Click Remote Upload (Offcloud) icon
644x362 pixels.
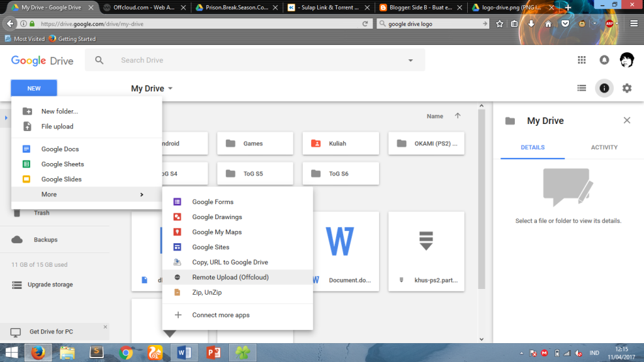click(x=177, y=277)
